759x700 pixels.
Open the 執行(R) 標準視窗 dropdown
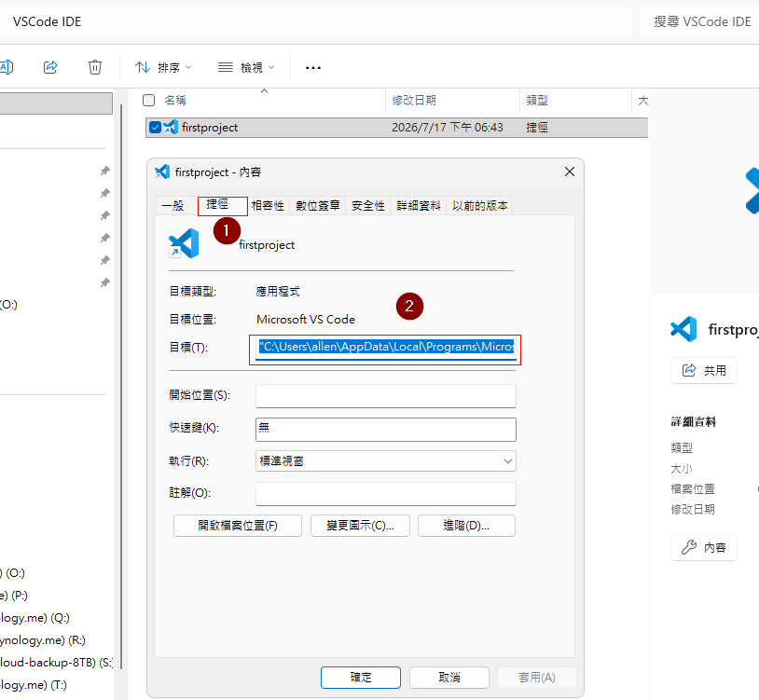(x=386, y=461)
